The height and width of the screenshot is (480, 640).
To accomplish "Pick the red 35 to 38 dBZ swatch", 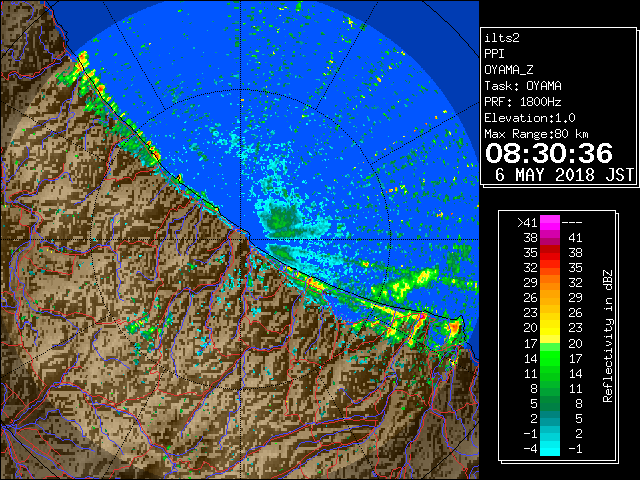I will (x=550, y=253).
